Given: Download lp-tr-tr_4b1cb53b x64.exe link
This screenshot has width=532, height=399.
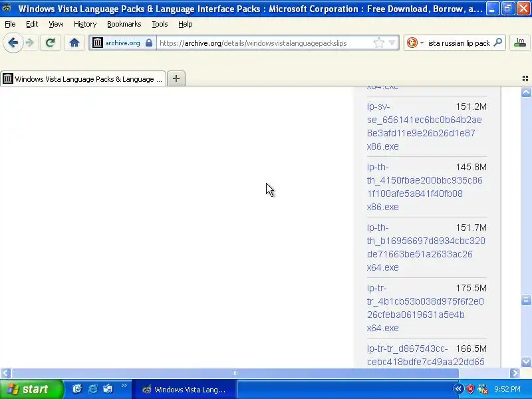Looking at the screenshot, I should pos(425,308).
